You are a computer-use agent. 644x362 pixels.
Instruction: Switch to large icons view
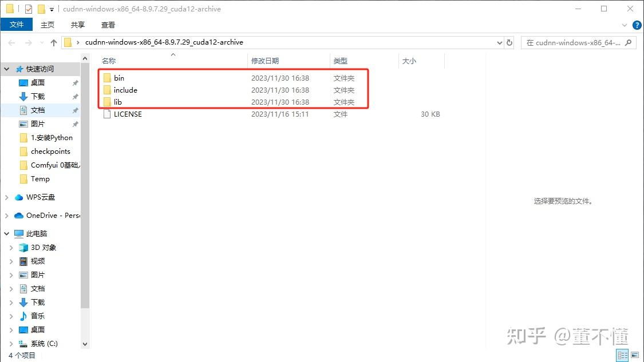tap(635, 355)
